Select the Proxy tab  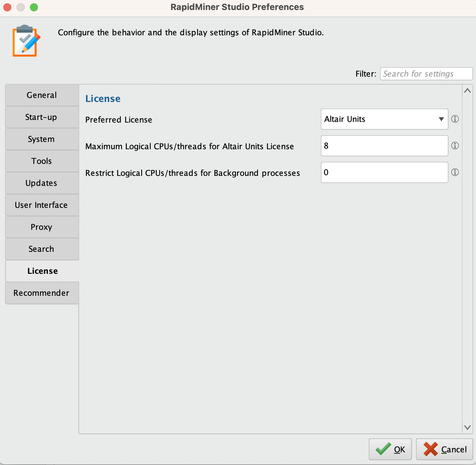42,227
